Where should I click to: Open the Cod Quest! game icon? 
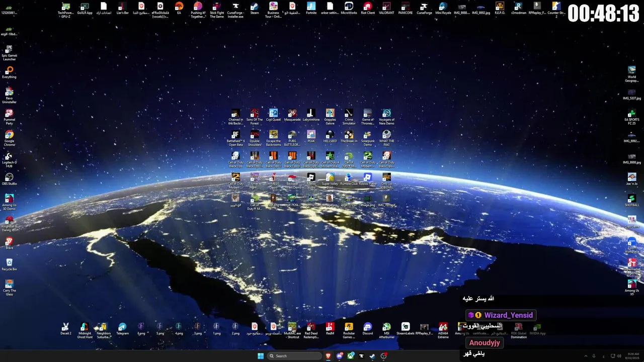click(x=273, y=115)
